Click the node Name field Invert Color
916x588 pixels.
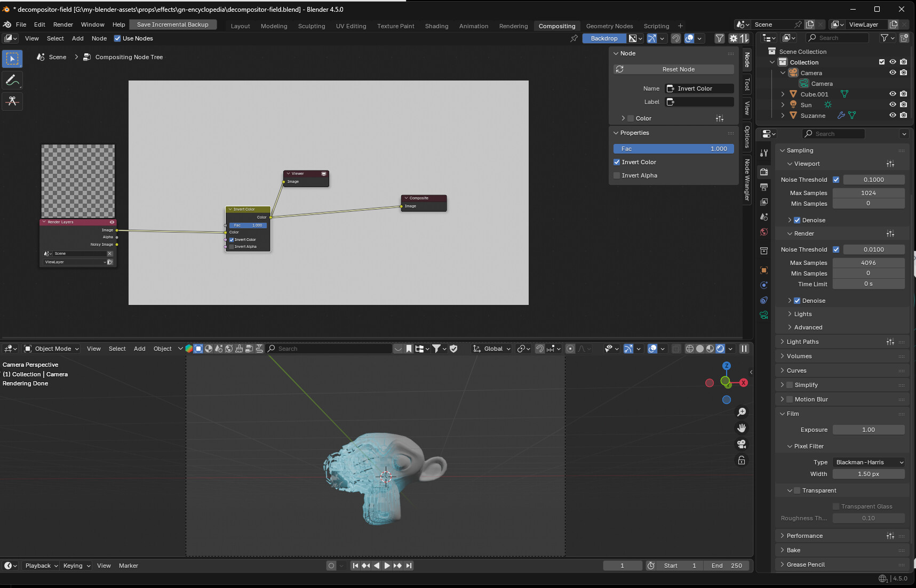click(x=699, y=88)
